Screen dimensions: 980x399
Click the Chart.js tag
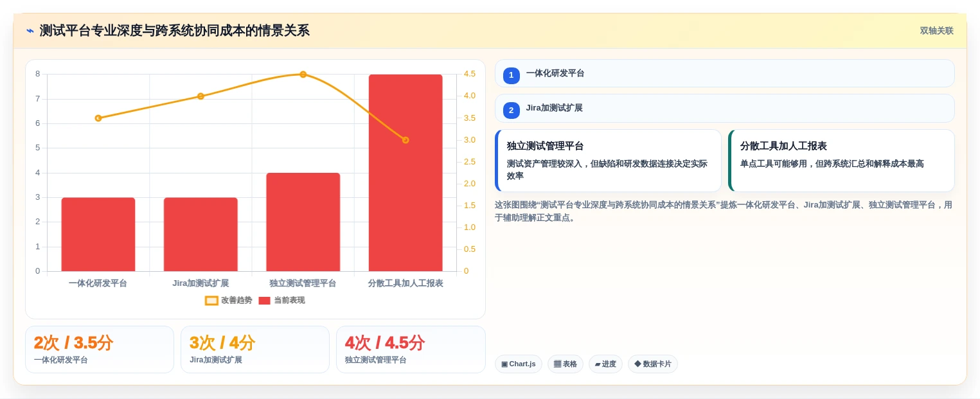519,364
